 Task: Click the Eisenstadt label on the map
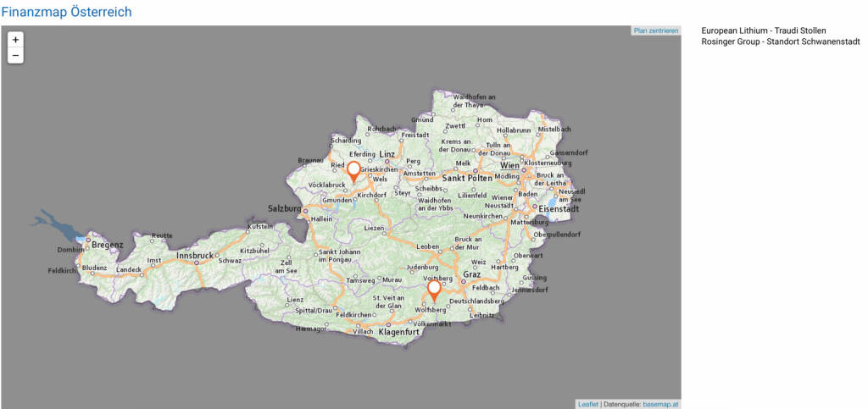tap(558, 208)
